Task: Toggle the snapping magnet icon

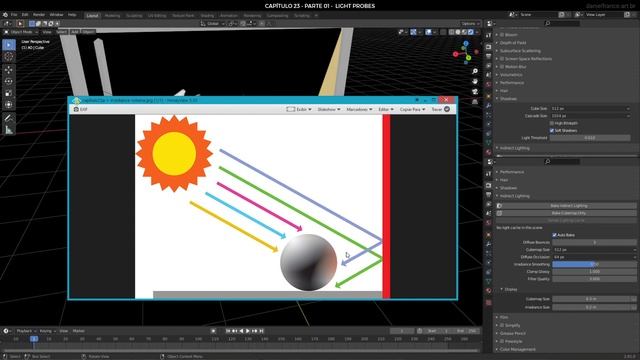Action: point(243,24)
